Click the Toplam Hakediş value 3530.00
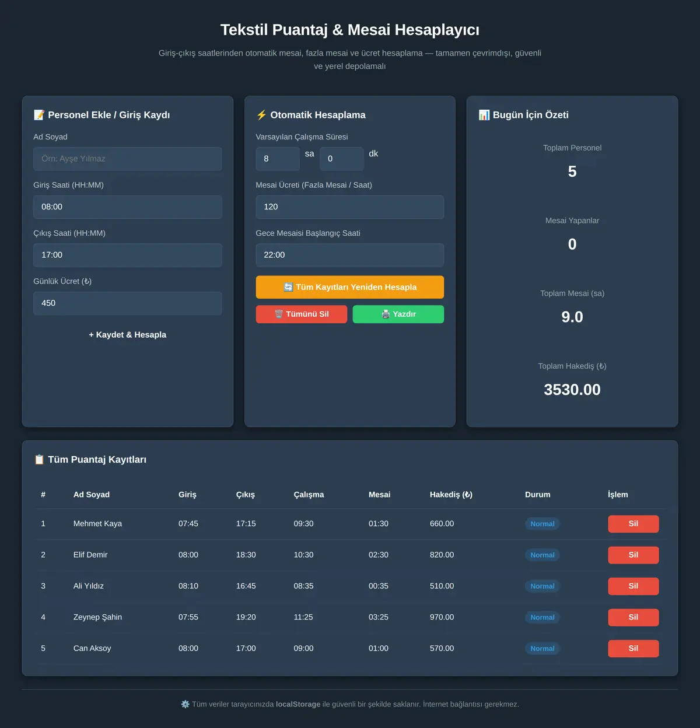700x728 pixels. click(x=572, y=390)
